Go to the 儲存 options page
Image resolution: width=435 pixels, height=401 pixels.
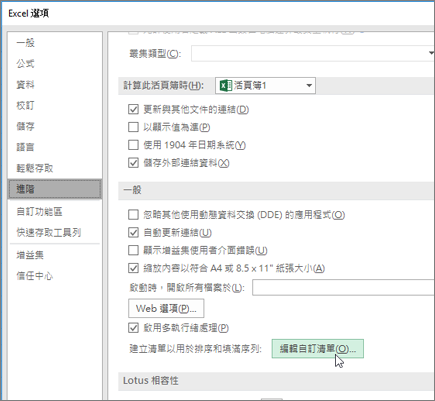point(26,126)
